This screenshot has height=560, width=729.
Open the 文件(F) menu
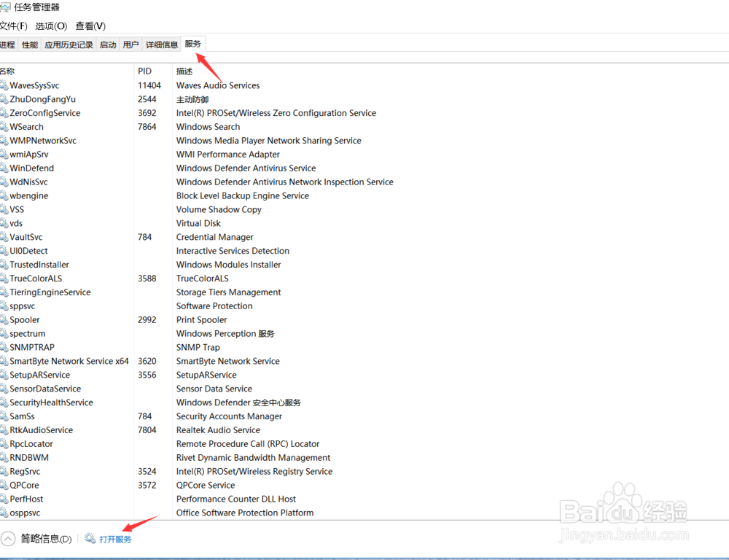pyautogui.click(x=13, y=26)
